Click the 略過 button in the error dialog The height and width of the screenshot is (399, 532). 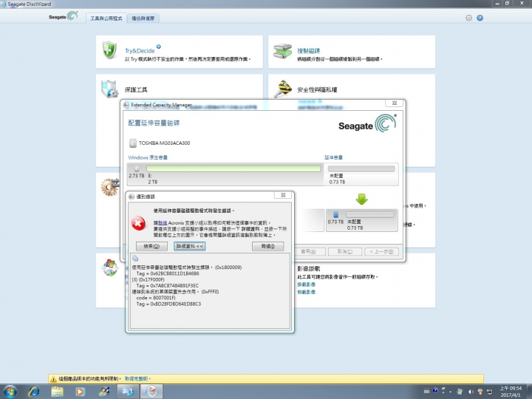[267, 246]
